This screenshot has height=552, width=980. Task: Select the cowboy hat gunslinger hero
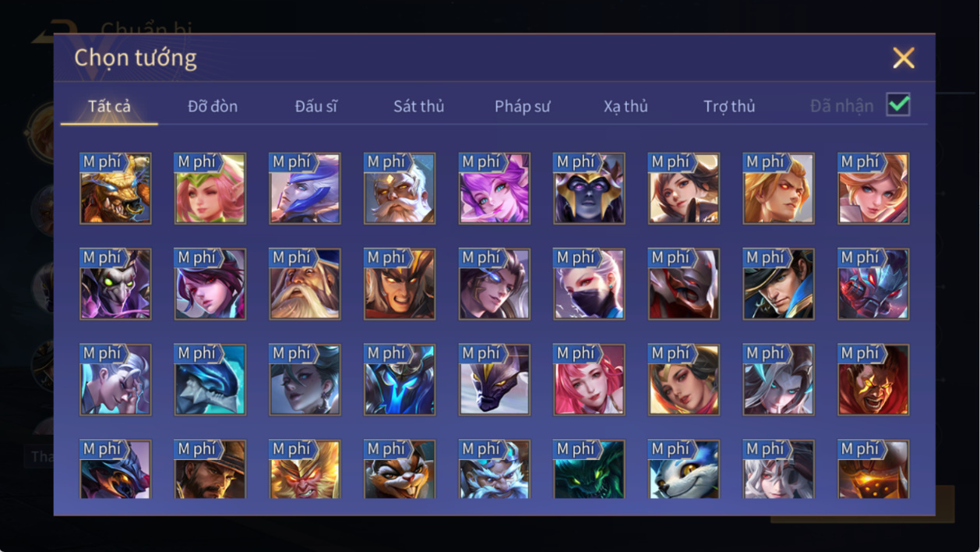pos(210,469)
